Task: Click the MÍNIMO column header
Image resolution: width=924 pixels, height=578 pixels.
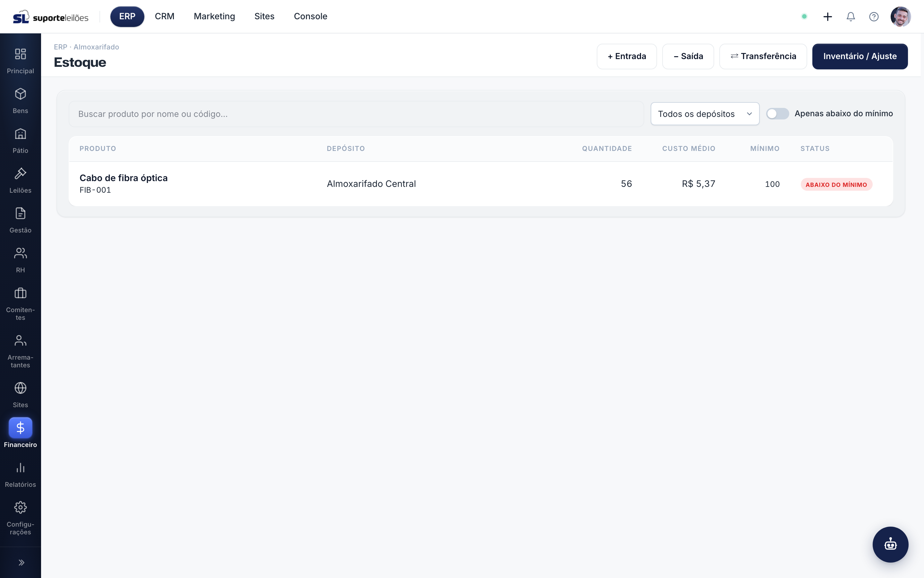Action: click(765, 148)
